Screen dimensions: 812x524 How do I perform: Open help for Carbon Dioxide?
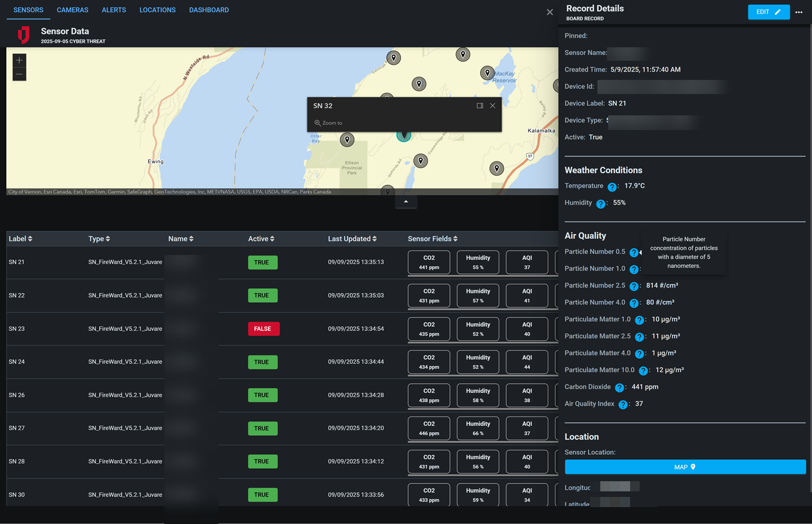tap(619, 388)
